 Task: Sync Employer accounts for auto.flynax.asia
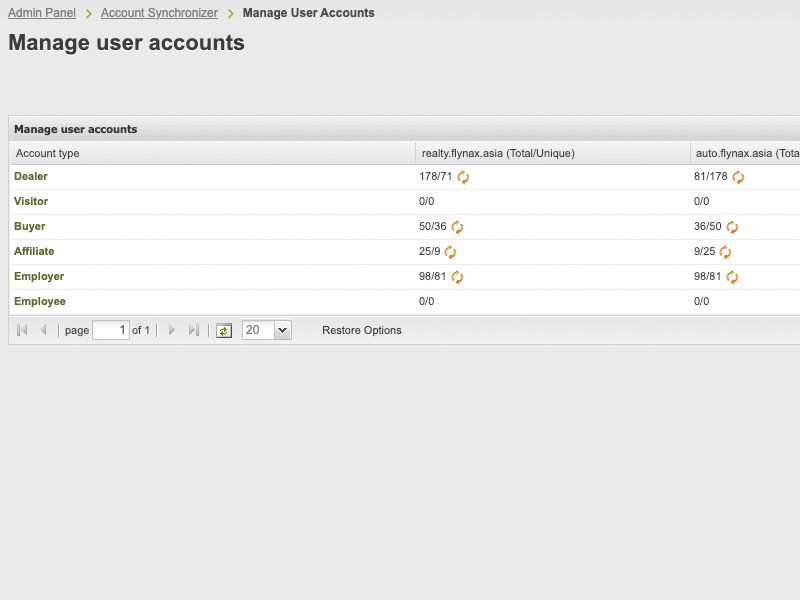pyautogui.click(x=732, y=277)
